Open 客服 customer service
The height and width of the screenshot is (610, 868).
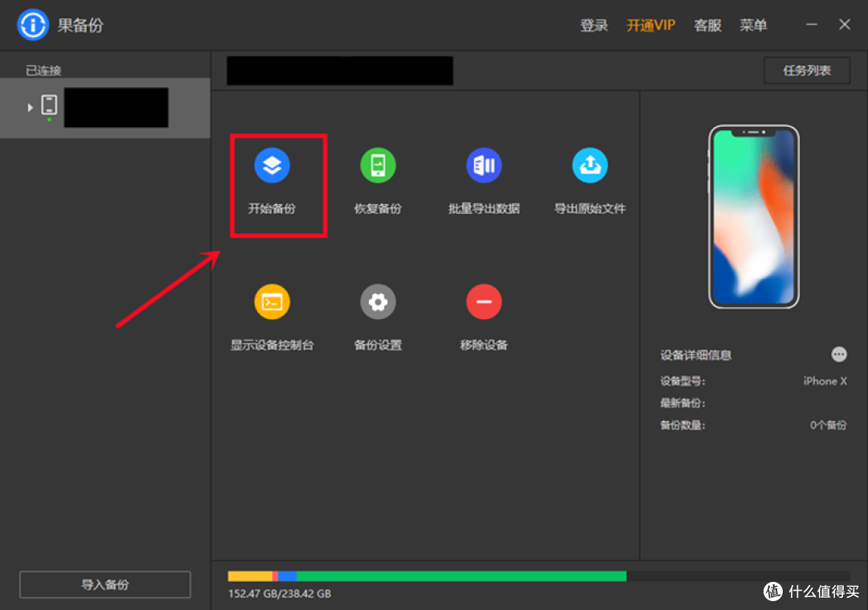707,26
